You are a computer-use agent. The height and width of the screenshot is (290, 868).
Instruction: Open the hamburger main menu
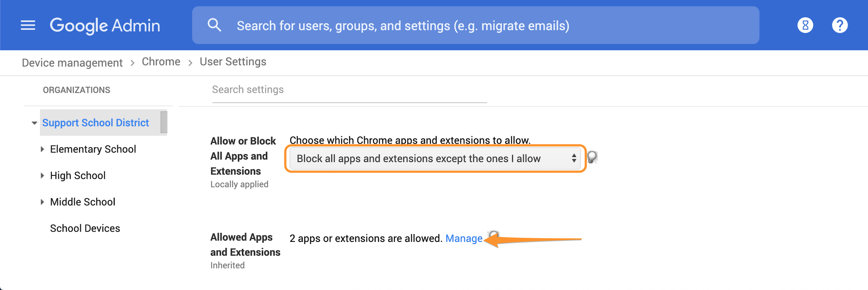[x=28, y=25]
